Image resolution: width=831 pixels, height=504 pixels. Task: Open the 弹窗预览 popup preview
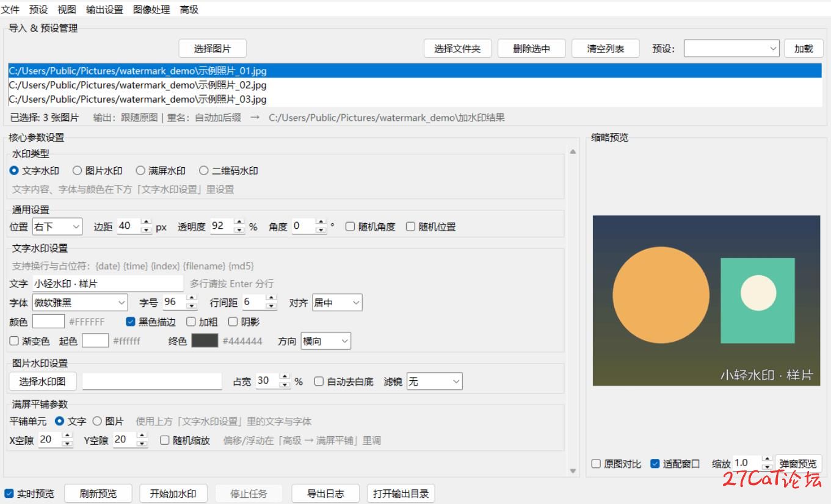tap(798, 464)
